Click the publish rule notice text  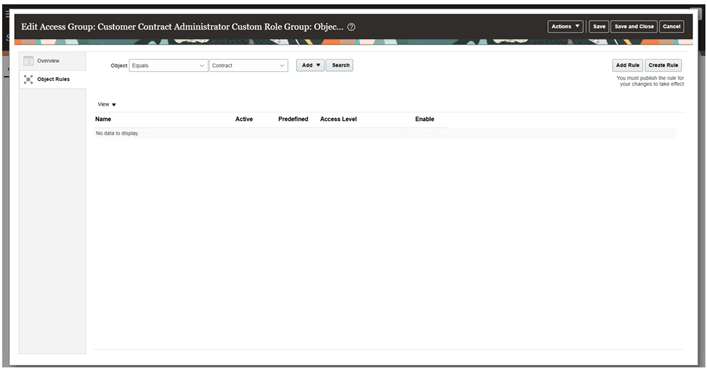(650, 81)
